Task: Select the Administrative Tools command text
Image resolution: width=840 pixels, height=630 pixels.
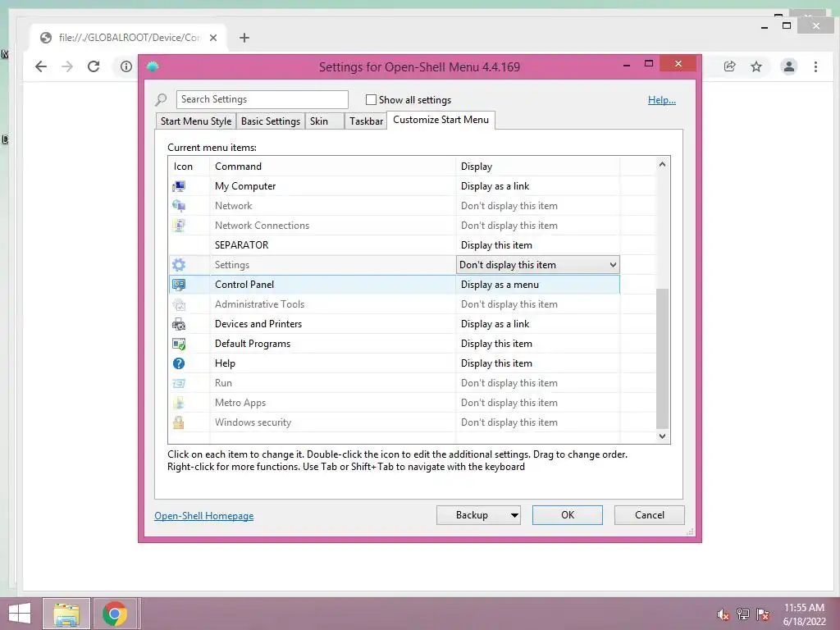Action: (259, 304)
